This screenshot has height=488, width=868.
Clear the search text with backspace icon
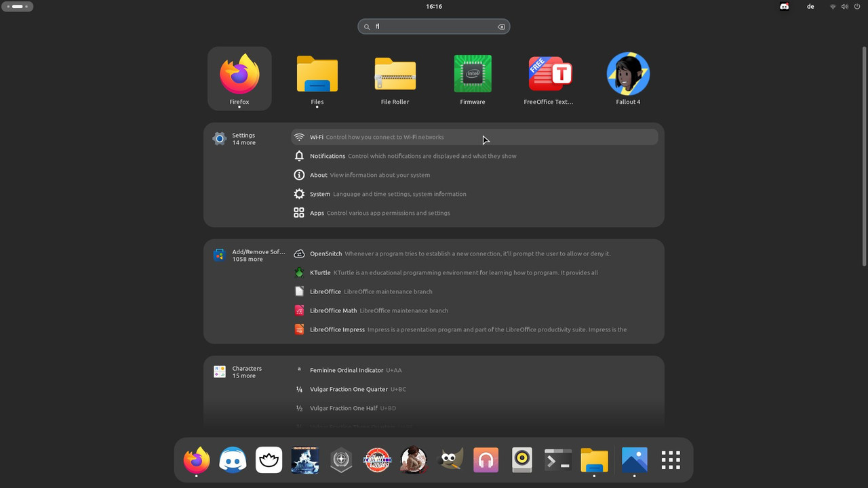click(x=501, y=27)
